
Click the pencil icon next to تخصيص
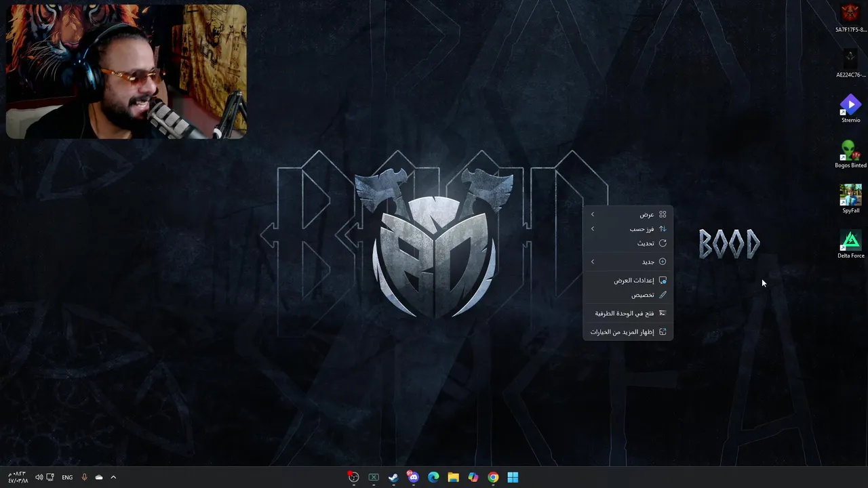point(663,295)
